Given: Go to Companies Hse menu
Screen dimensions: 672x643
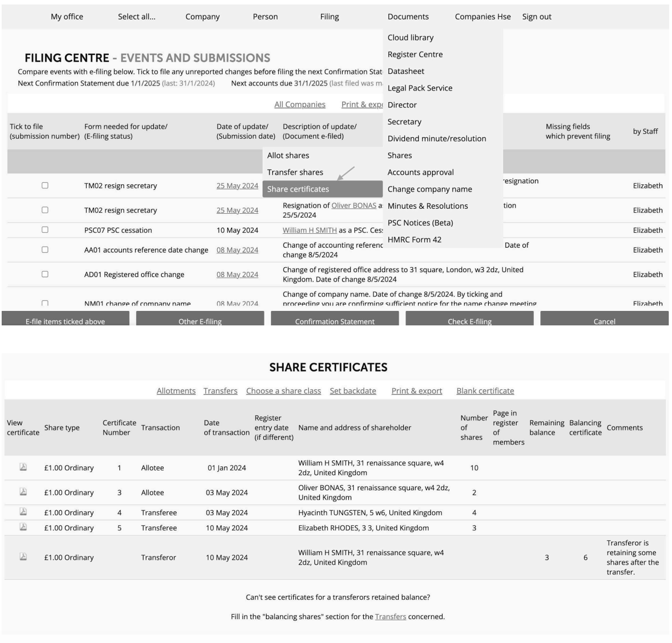Looking at the screenshot, I should (483, 17).
